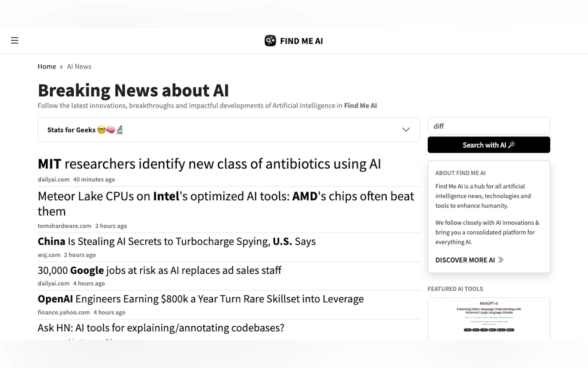The image size is (588, 368).
Task: Click finance.yahoo.com source label
Action: coord(64,312)
